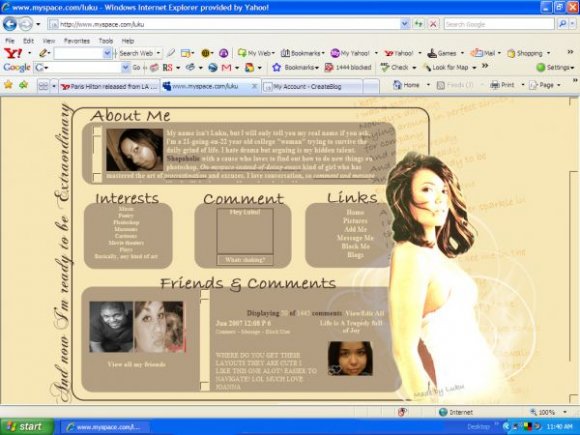Click the Favorites Center yellow star
Viewport: 580px width, 435px height.
(x=8, y=85)
